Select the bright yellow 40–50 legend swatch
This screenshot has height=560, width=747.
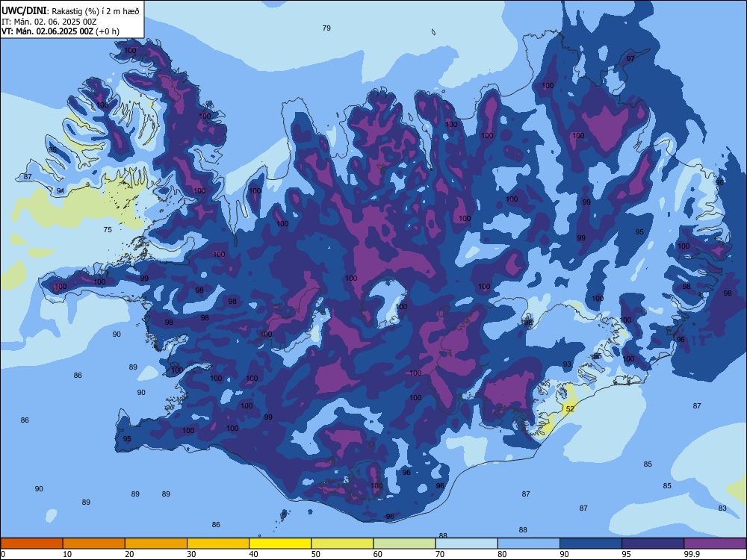pyautogui.click(x=280, y=544)
